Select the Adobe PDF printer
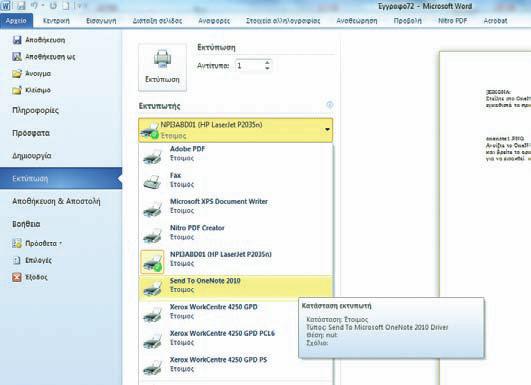Screen dimensions: 531x385 point(236,154)
